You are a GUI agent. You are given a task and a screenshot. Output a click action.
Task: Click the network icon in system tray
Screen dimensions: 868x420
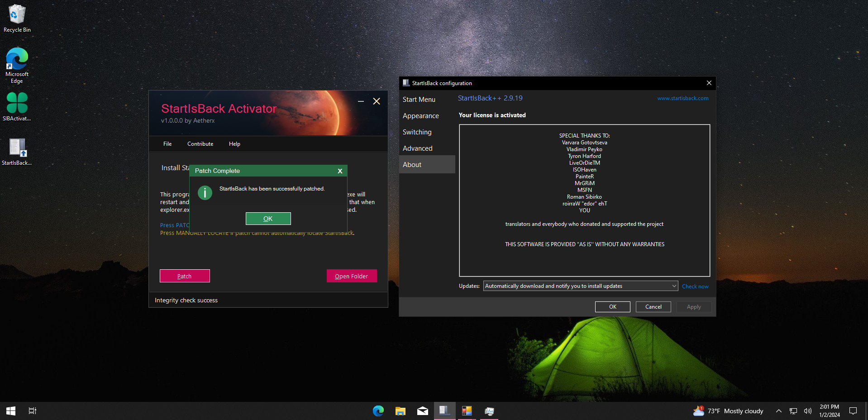pyautogui.click(x=793, y=411)
